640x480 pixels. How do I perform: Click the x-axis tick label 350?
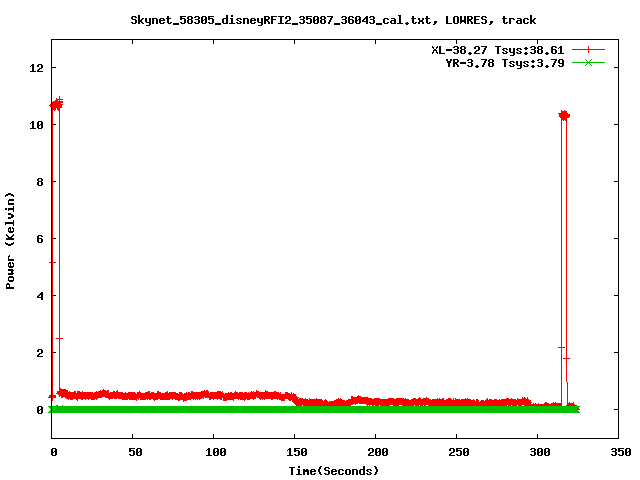[621, 452]
